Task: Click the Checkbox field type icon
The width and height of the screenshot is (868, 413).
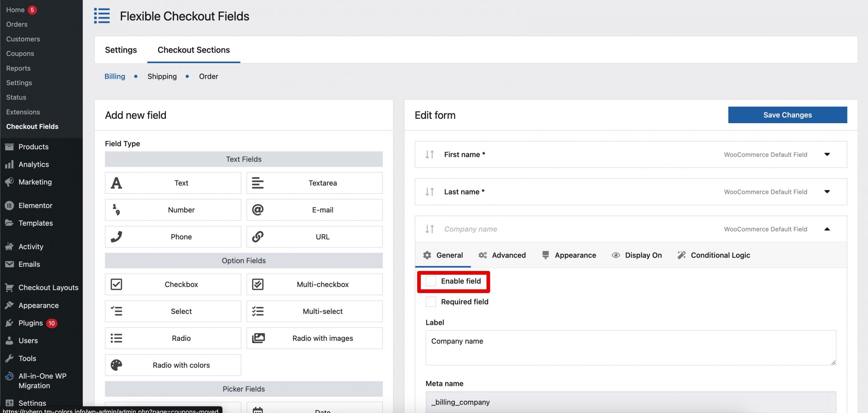Action: pos(116,284)
